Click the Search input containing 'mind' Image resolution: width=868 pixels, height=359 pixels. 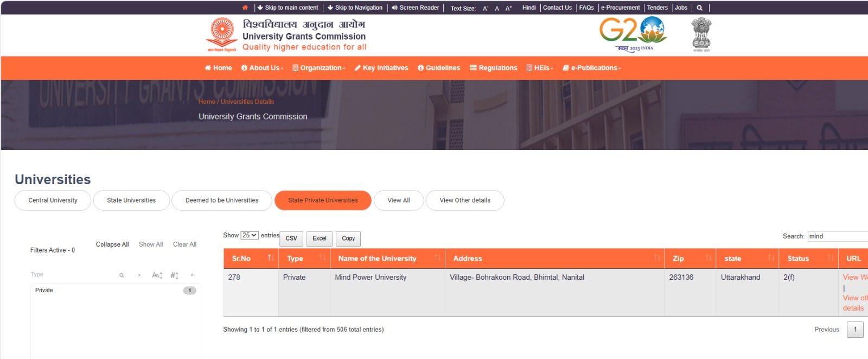tap(838, 236)
